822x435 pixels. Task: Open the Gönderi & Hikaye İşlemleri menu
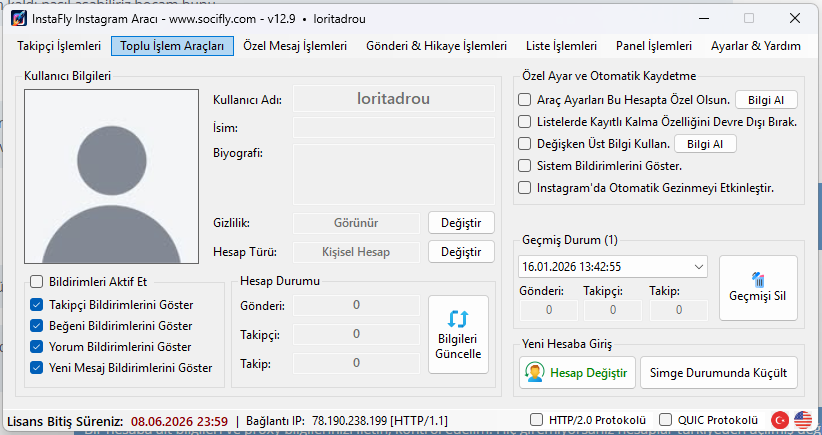[x=436, y=46]
